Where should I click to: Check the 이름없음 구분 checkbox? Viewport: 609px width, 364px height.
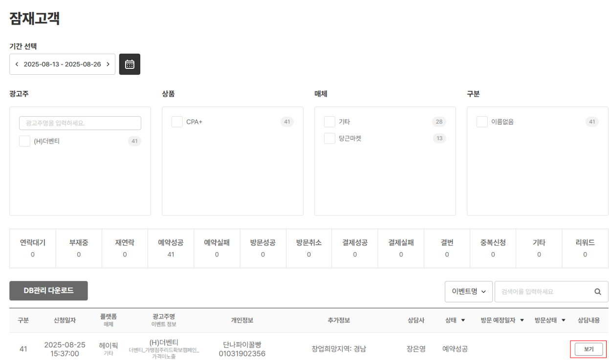click(x=481, y=122)
